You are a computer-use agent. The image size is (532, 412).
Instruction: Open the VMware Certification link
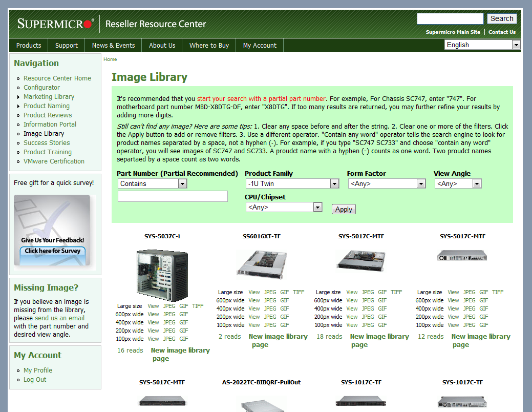point(54,161)
